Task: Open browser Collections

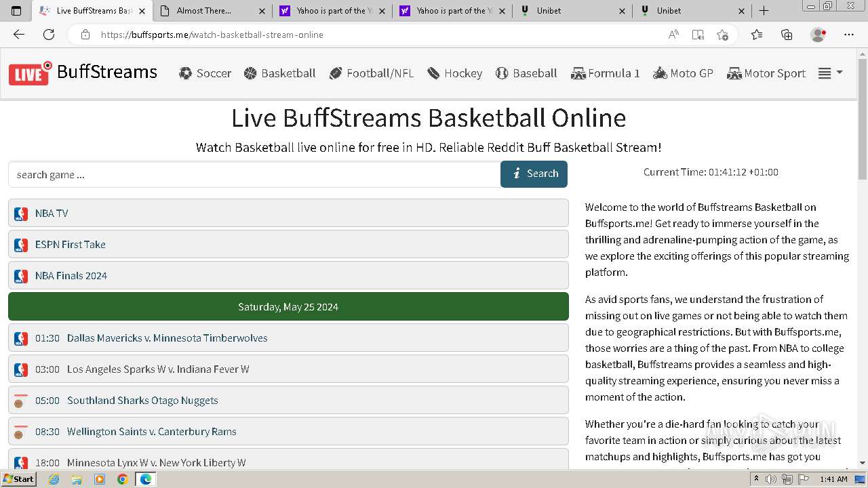Action: (x=787, y=35)
